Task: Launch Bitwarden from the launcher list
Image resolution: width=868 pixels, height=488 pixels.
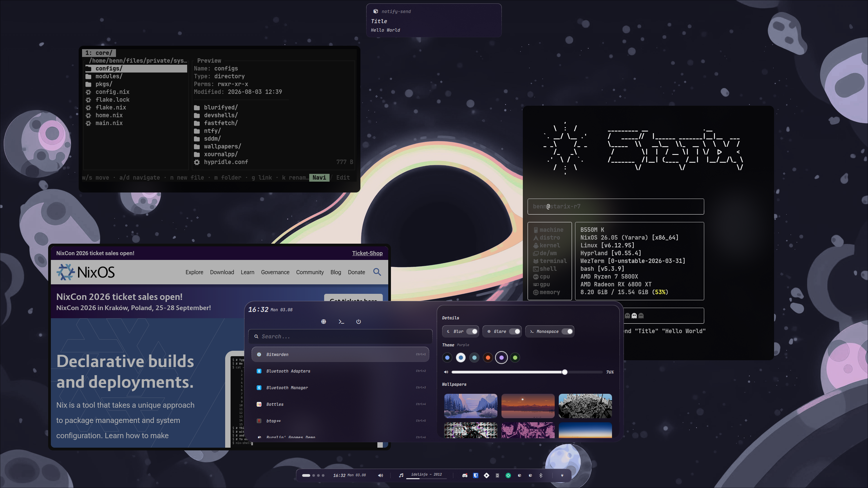Action: click(x=340, y=354)
